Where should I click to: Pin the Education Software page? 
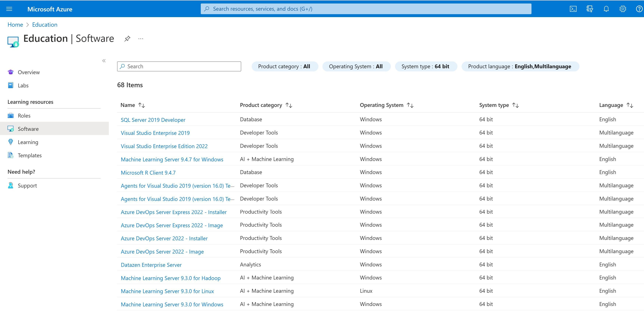[127, 38]
